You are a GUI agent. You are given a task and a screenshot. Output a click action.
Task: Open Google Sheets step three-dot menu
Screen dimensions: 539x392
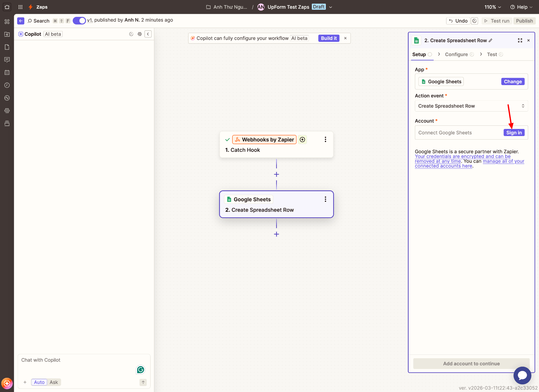click(325, 199)
